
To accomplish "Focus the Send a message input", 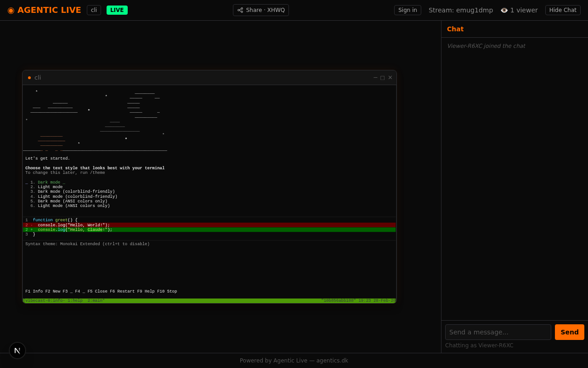I will coord(498,332).
